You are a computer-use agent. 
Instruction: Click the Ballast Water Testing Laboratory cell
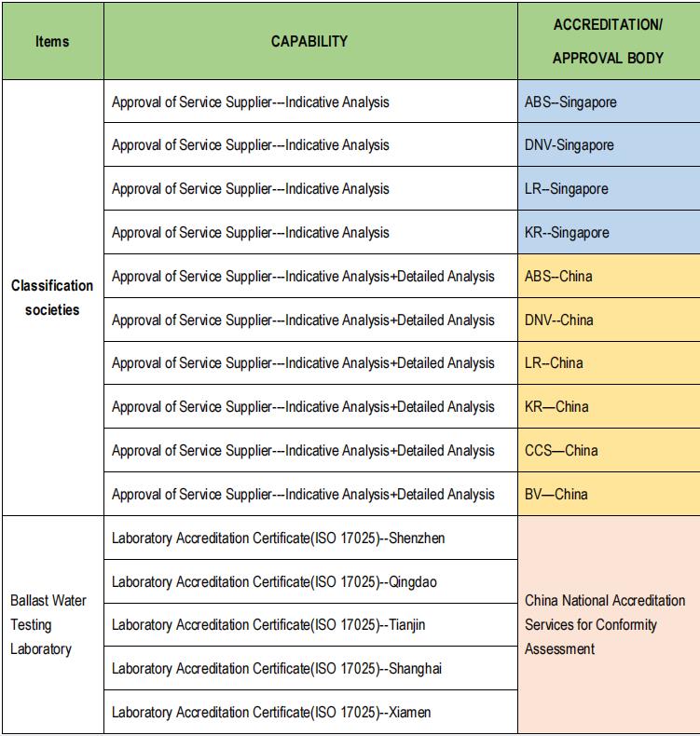point(52,625)
